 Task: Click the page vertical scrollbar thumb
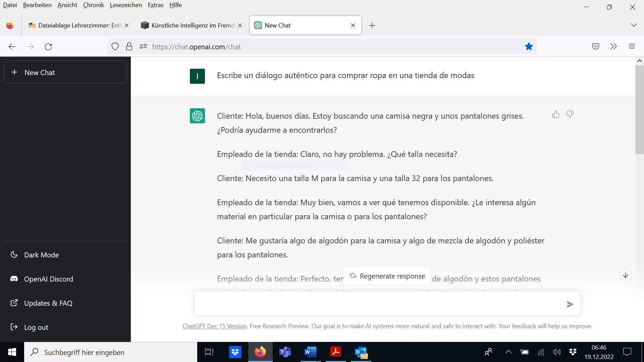639,109
